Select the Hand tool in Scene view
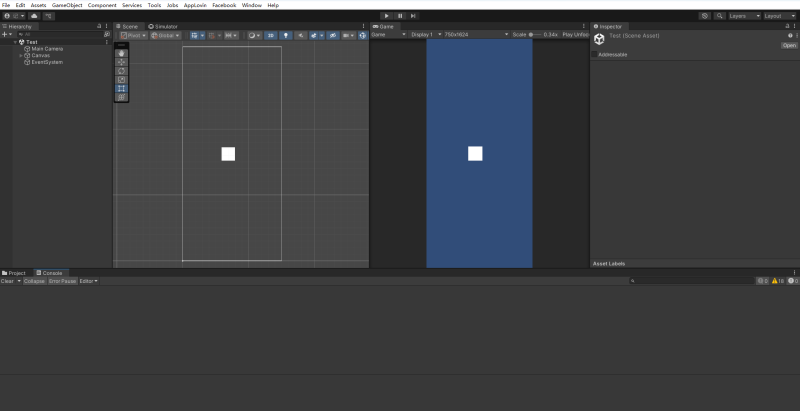The image size is (800, 411). 122,53
